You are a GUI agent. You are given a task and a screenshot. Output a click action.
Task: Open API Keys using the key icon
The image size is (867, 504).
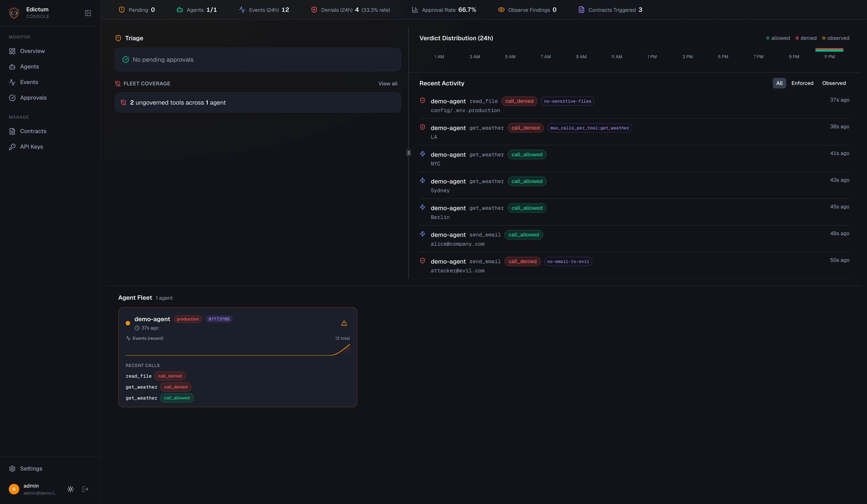[x=12, y=147]
